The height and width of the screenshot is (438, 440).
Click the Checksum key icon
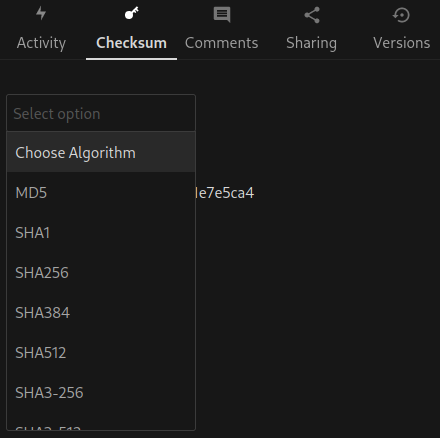tap(131, 14)
